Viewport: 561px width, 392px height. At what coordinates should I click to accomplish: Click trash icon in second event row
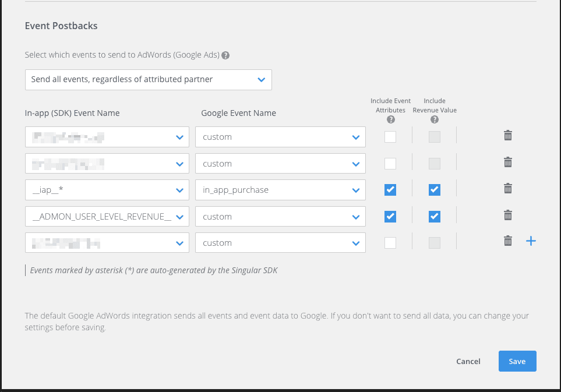coord(507,163)
